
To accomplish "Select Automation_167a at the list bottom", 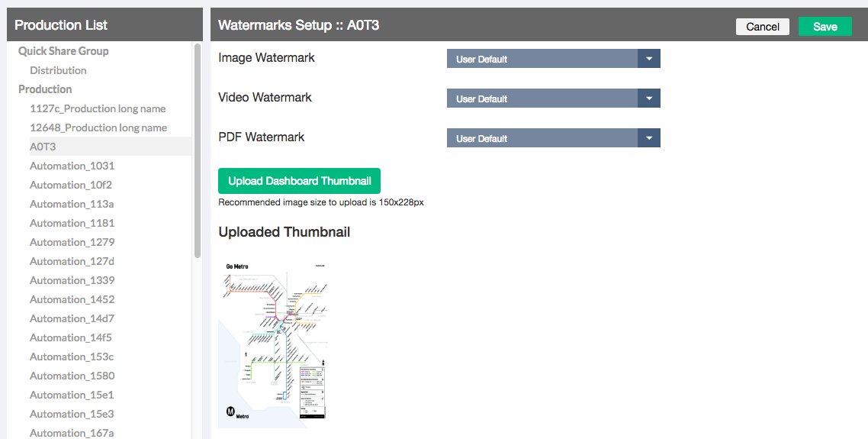I will tap(72, 433).
